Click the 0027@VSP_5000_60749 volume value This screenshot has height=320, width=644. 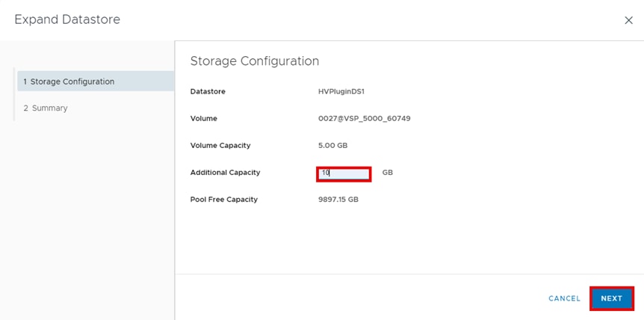point(365,119)
